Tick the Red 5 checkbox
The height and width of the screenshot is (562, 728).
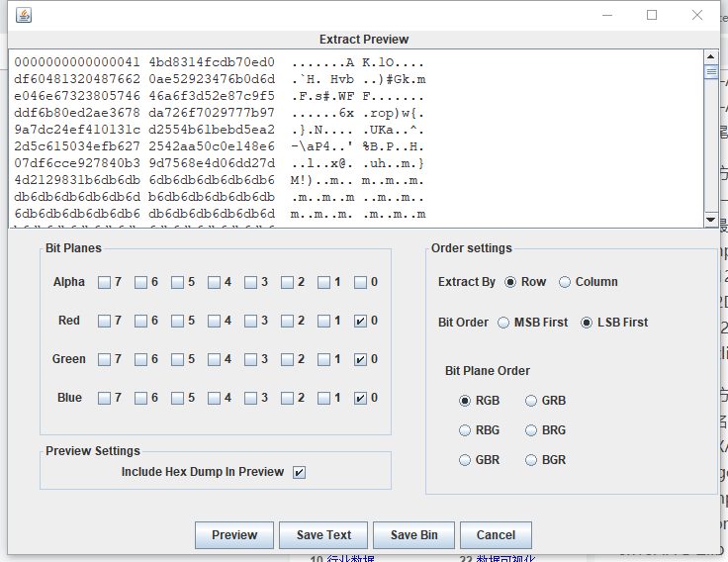(x=177, y=321)
